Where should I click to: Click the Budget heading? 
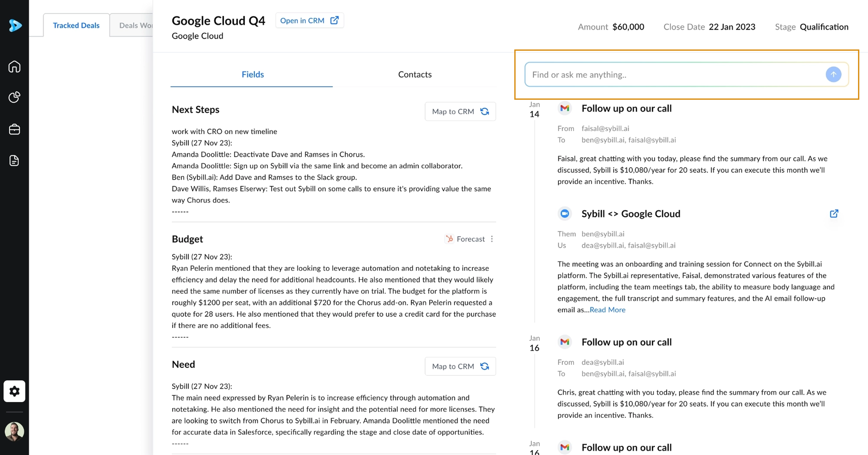[187, 239]
